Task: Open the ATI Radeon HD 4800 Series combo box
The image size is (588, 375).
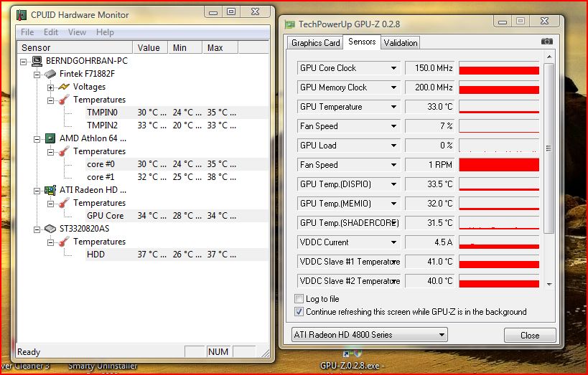Action: 369,335
